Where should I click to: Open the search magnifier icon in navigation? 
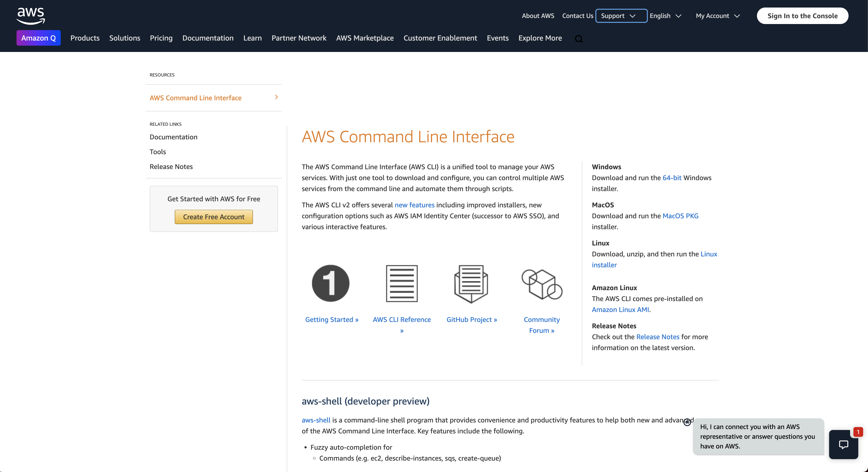[x=579, y=39]
